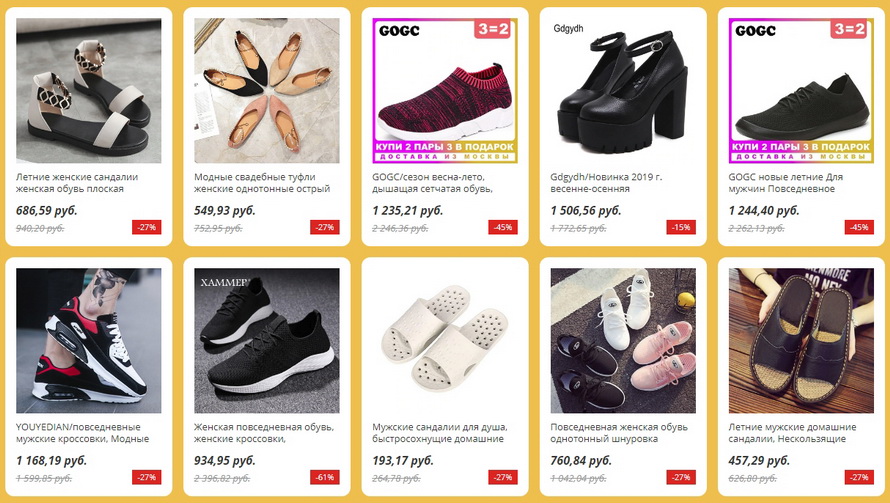Open the XAMMEP black sneakers image
The width and height of the screenshot is (890, 503).
point(267,341)
